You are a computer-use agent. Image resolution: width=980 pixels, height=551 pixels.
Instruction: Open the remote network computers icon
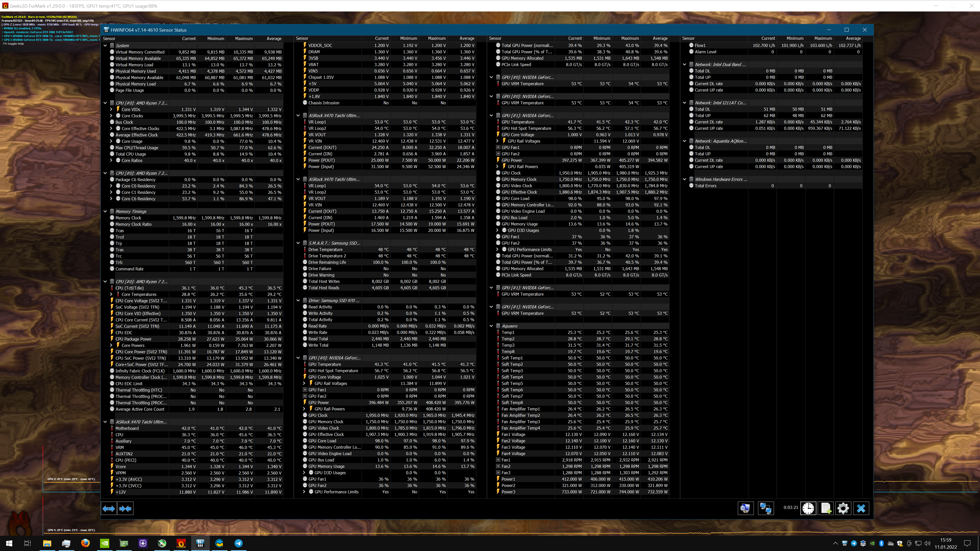pos(765,508)
